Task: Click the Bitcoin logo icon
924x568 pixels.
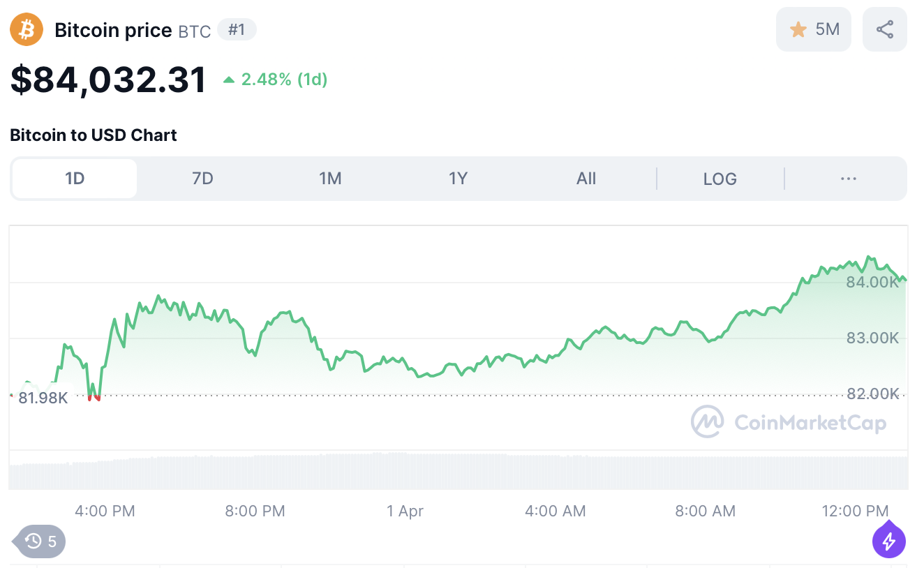Action: tap(25, 29)
